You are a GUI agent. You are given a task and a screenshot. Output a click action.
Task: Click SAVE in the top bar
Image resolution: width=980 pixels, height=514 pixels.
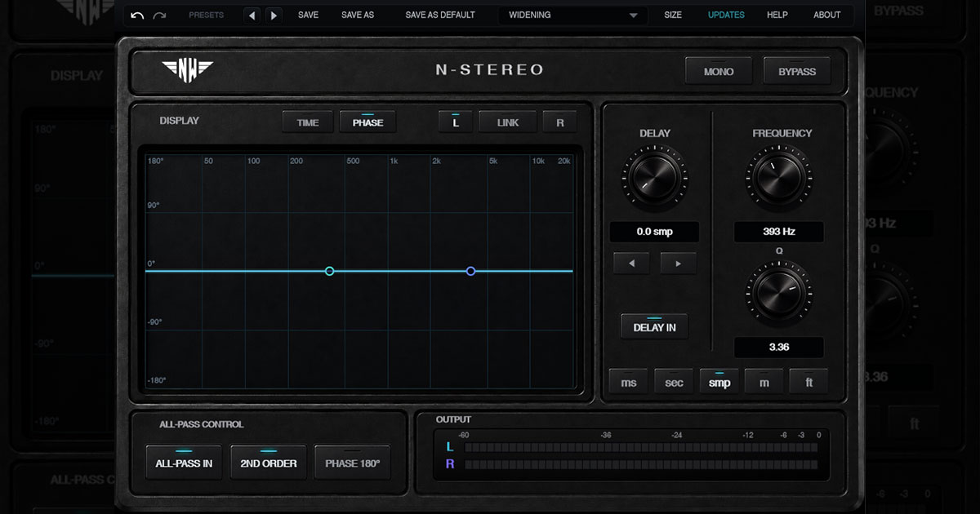308,15
